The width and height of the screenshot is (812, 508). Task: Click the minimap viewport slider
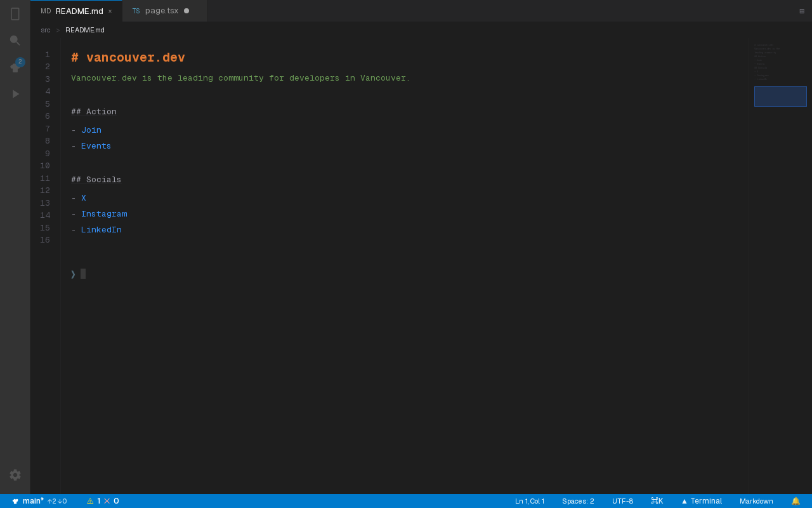[x=780, y=97]
